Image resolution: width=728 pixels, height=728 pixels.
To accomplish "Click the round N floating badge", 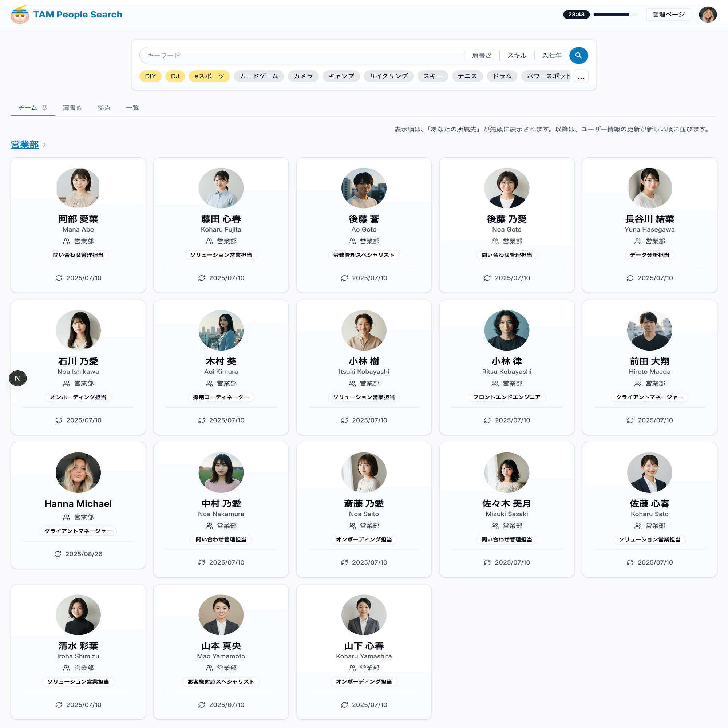I will click(18, 378).
